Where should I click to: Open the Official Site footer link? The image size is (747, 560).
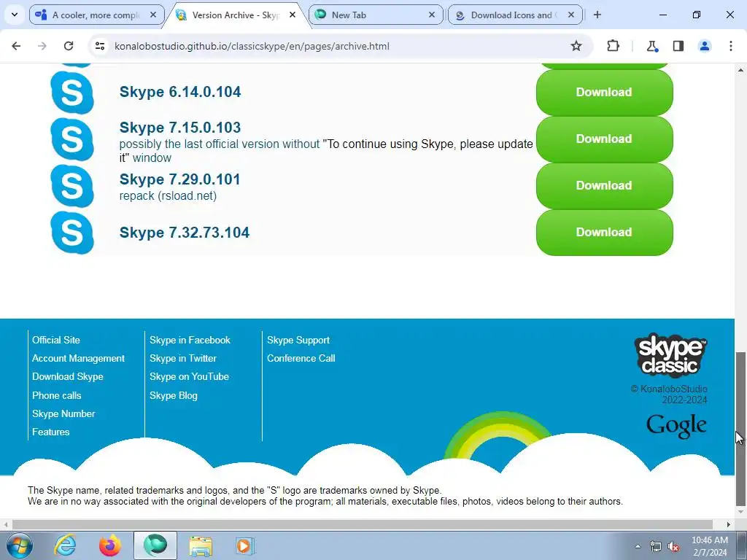tap(56, 340)
